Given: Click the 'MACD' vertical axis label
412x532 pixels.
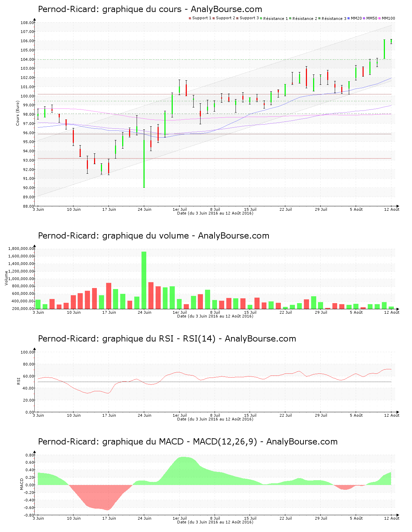Looking at the screenshot, I should pyautogui.click(x=22, y=484).
